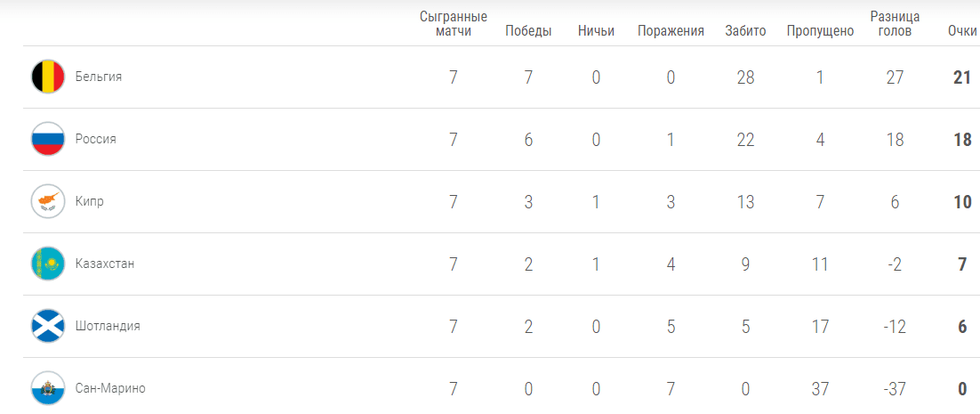This screenshot has width=980, height=414.
Task: Click the Разница голов column header
Action: point(895,24)
